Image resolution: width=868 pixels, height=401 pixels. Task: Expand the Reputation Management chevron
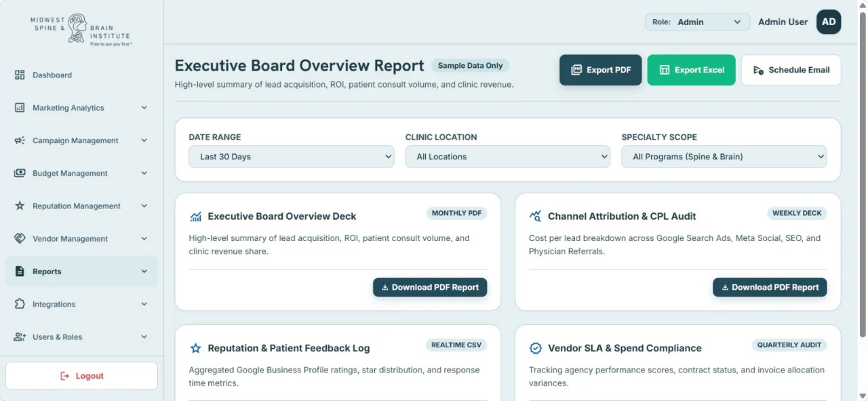[x=144, y=206]
